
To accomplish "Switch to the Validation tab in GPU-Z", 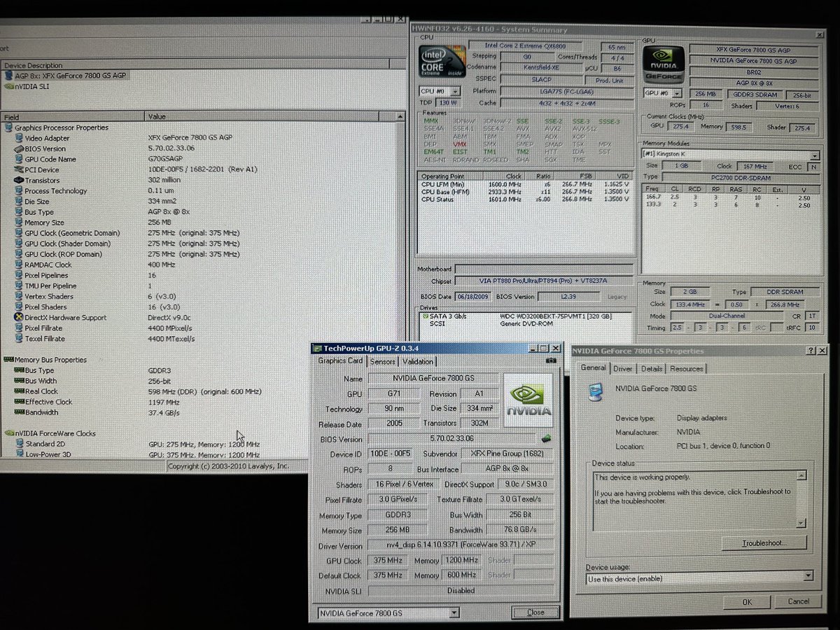I will (418, 361).
